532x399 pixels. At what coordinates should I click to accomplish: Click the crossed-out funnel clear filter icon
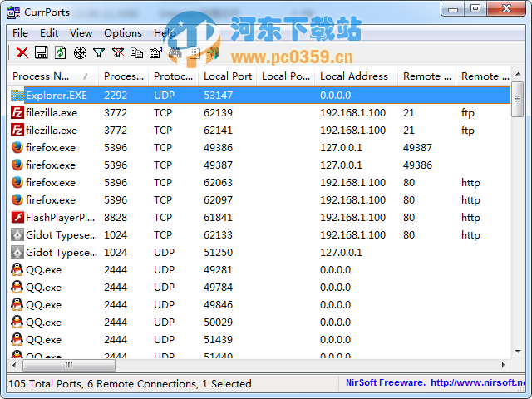click(118, 52)
